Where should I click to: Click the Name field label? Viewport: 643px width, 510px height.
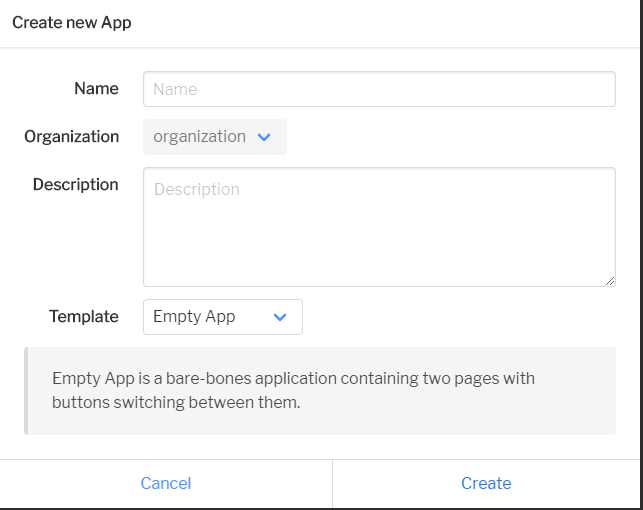[x=96, y=89]
